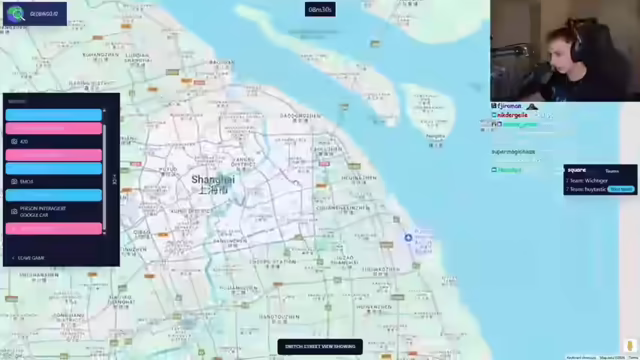
Task: Click the camera icon beside EMOJI
Action: tap(14, 181)
